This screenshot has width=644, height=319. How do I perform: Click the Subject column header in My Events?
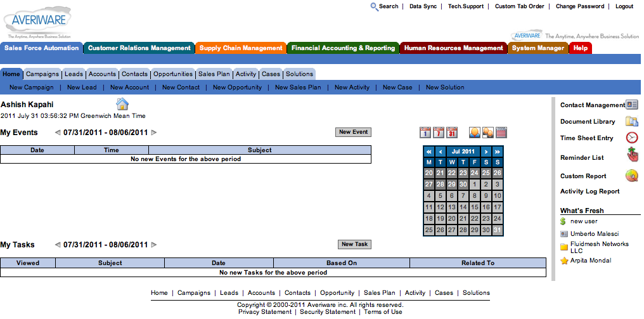click(x=260, y=150)
